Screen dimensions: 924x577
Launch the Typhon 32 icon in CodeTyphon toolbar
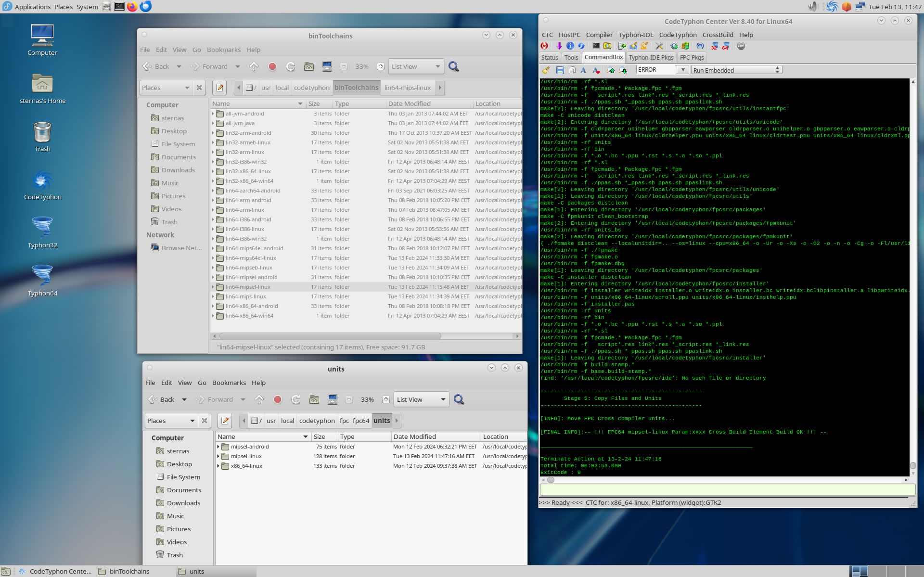pyautogui.click(x=715, y=46)
